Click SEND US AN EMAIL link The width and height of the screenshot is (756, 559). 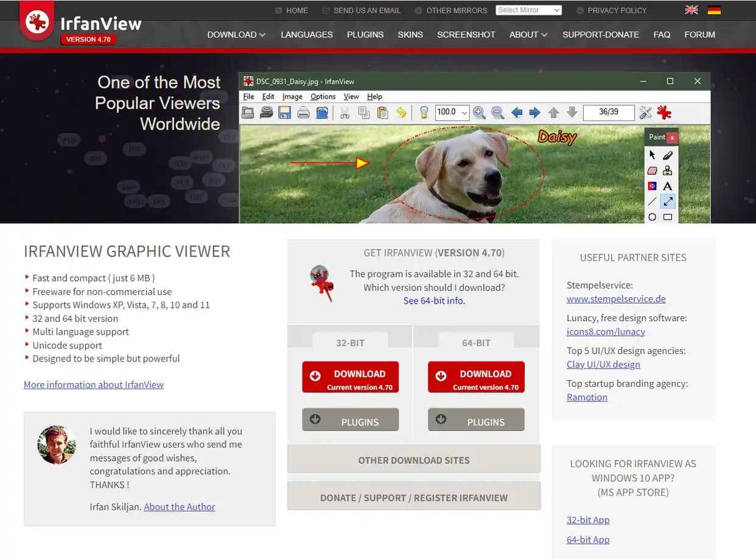pyautogui.click(x=367, y=10)
